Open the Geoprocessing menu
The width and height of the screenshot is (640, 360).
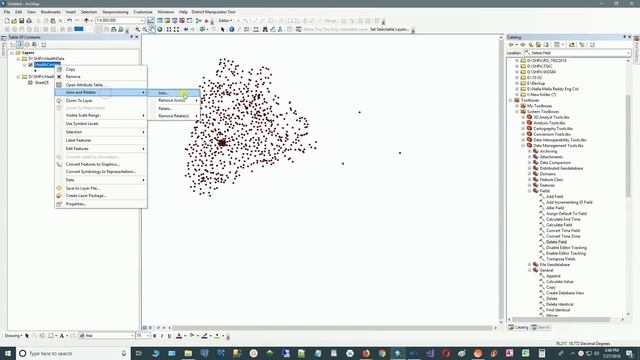[115, 12]
